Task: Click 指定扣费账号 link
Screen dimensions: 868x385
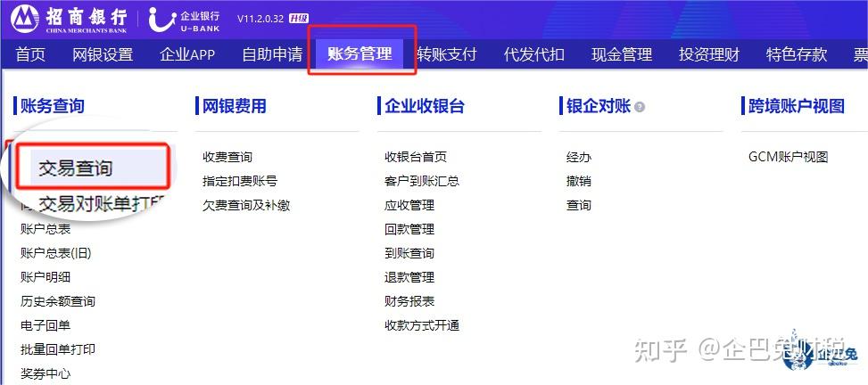Action: tap(240, 181)
